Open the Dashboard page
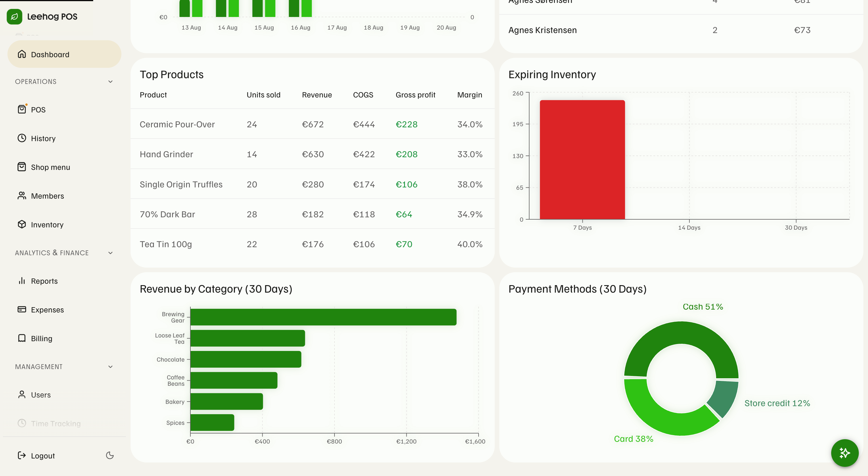The image size is (868, 476). click(x=64, y=54)
